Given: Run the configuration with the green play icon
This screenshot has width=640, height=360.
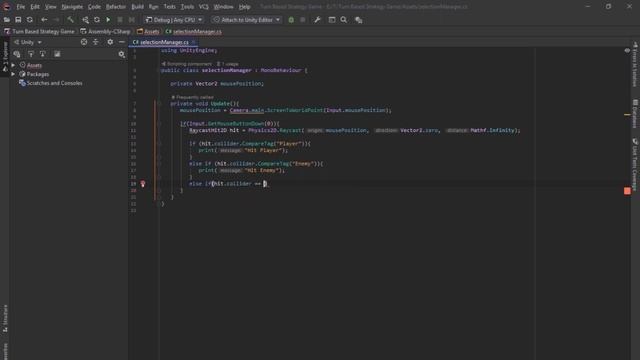Looking at the screenshot, I should [x=108, y=20].
